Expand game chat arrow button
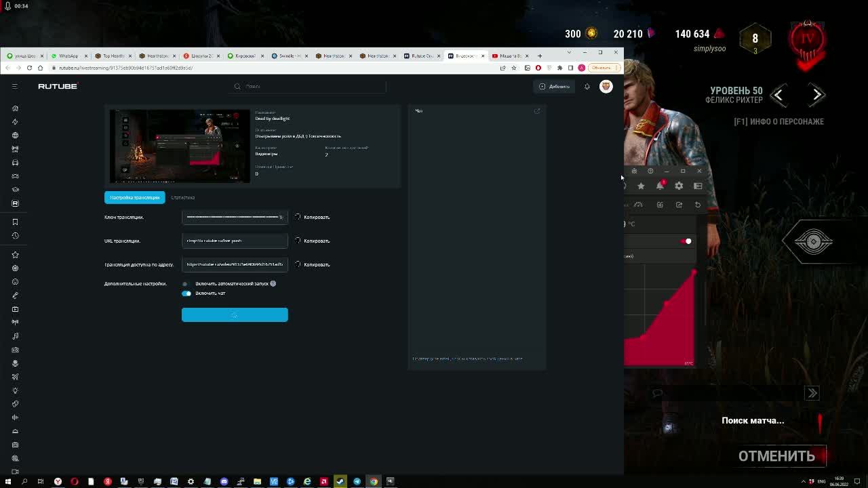868x488 pixels. click(812, 393)
